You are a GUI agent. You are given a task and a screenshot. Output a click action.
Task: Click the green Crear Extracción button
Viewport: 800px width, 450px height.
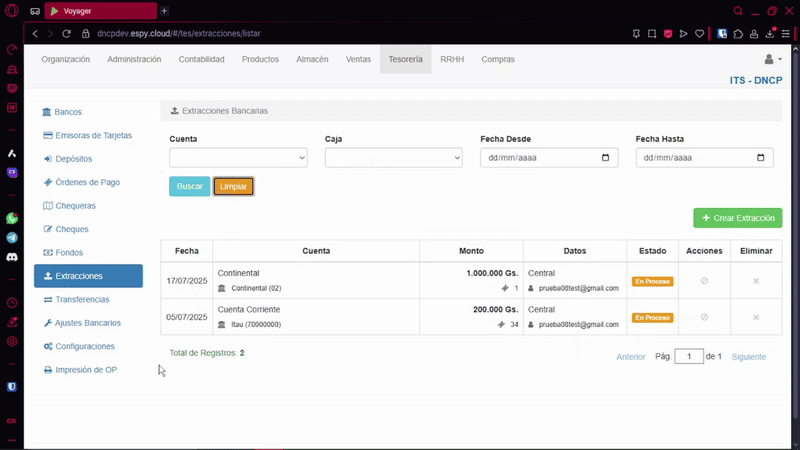[x=738, y=218]
